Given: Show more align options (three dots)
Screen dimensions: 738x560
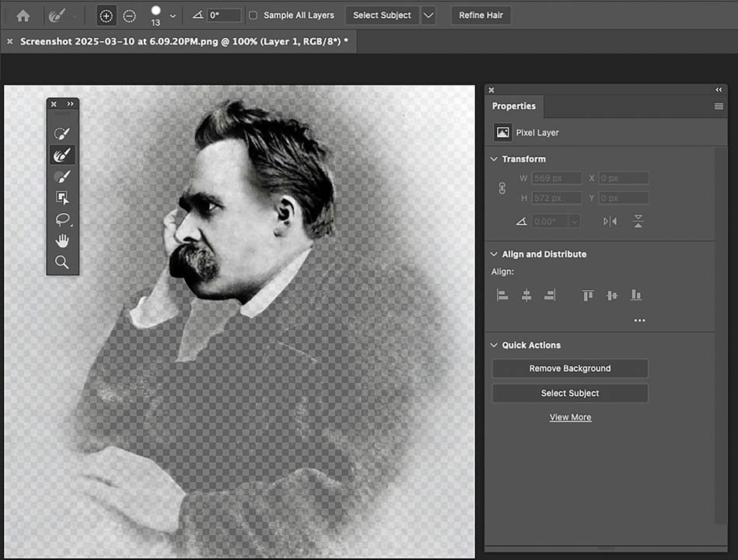Looking at the screenshot, I should (640, 320).
